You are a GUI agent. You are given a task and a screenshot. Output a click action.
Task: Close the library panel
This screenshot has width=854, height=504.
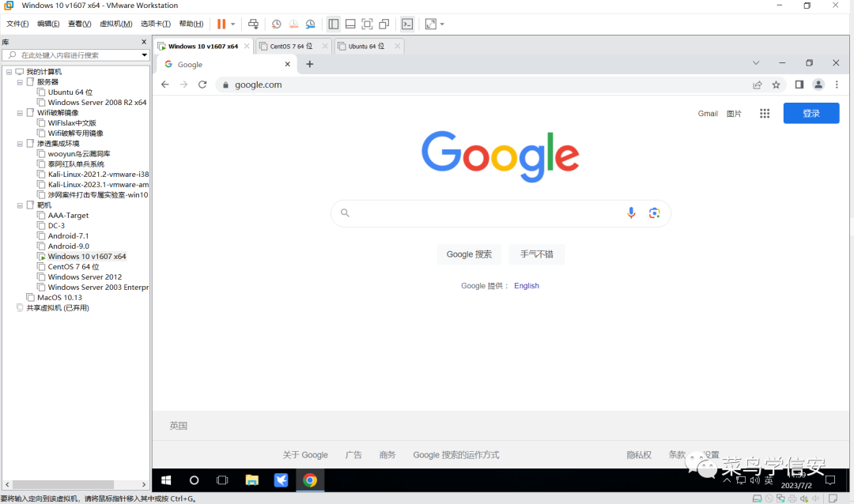(x=144, y=42)
